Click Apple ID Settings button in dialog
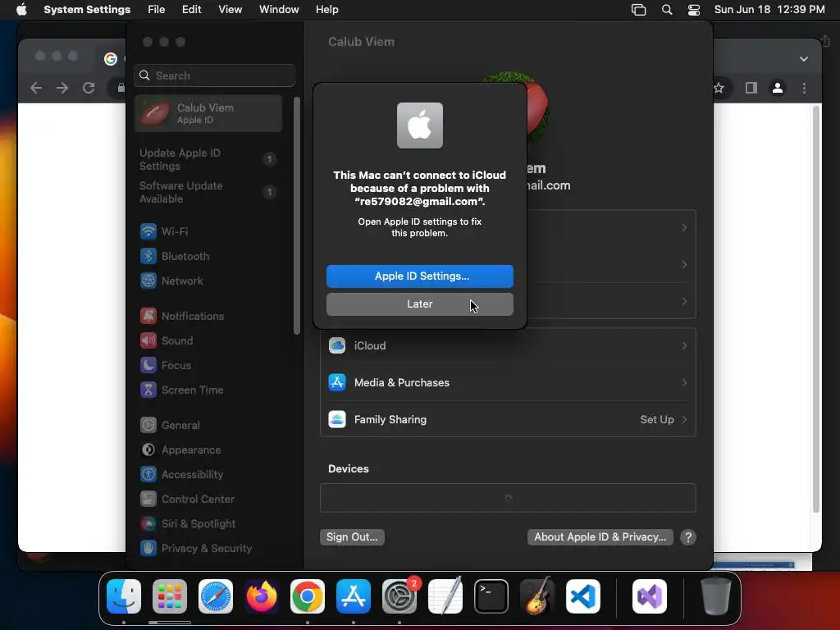 click(x=419, y=276)
